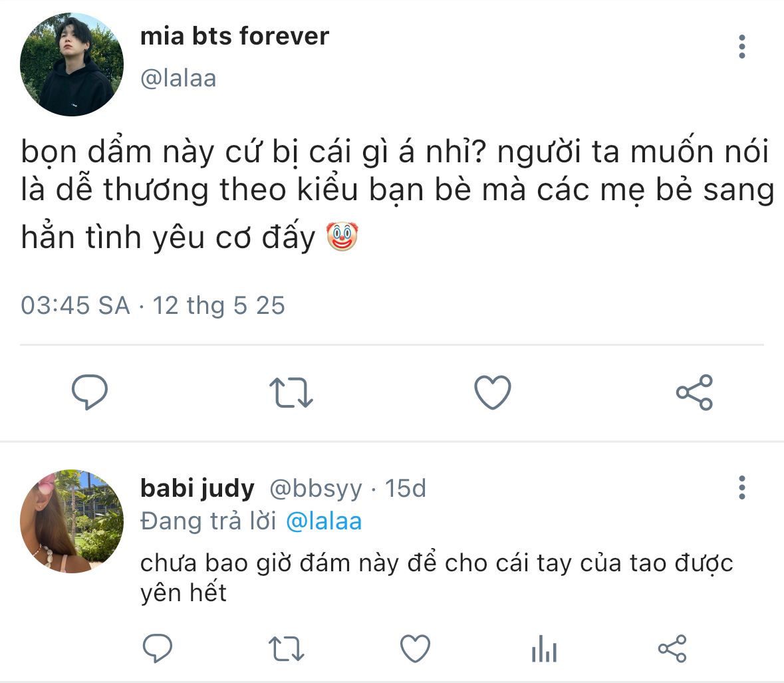Click the 15d timestamp on reply
Image resolution: width=784 pixels, height=683 pixels.
406,489
